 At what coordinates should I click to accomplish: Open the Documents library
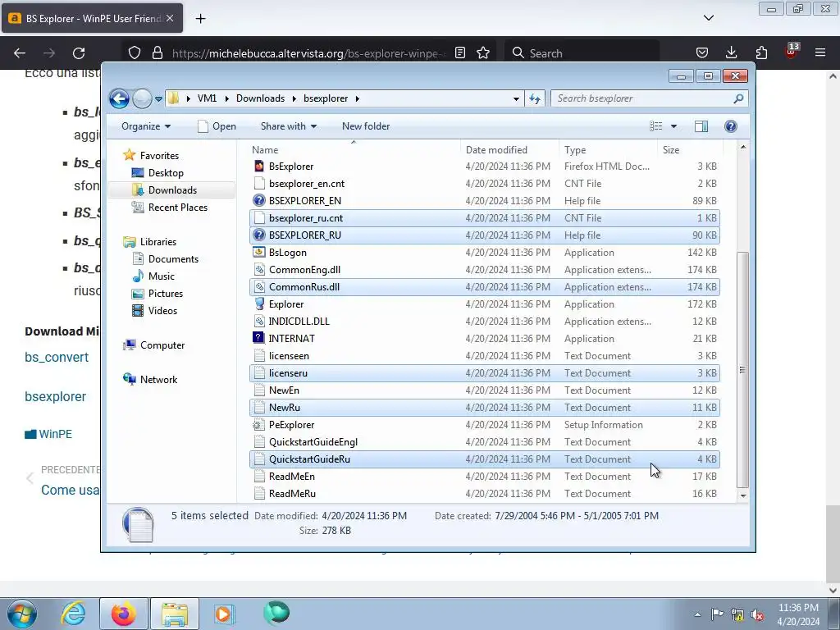[x=166, y=258]
